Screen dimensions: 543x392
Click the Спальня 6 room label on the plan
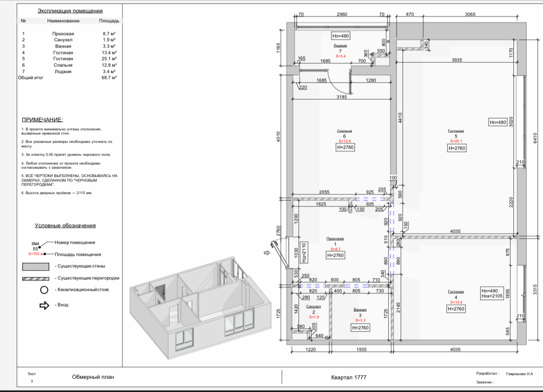[345, 136]
